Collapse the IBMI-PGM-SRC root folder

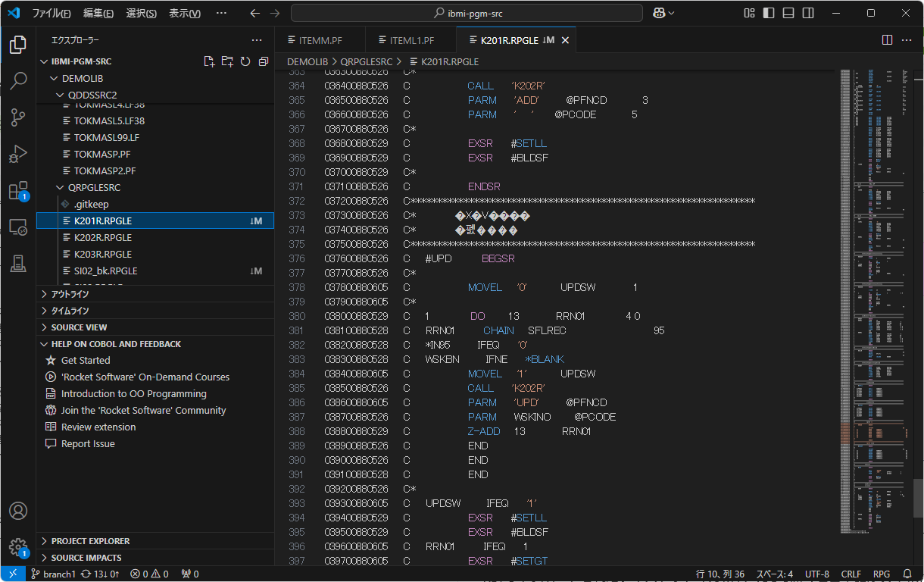pos(155,61)
